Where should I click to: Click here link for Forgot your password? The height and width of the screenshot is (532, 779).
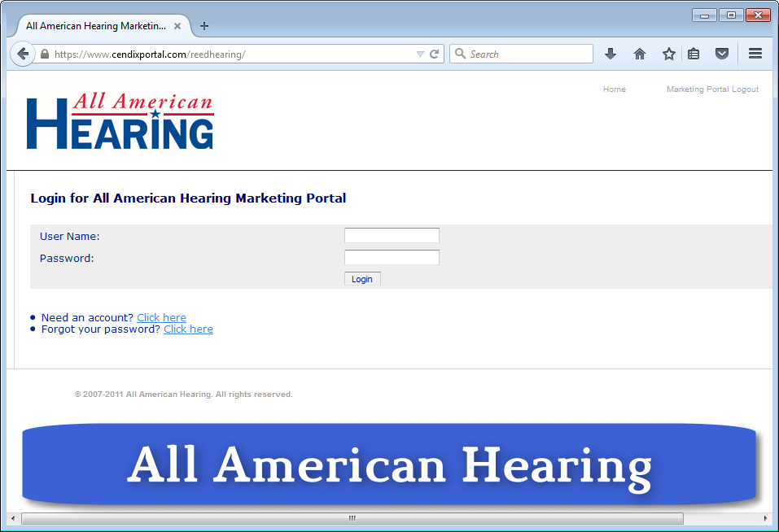click(188, 329)
